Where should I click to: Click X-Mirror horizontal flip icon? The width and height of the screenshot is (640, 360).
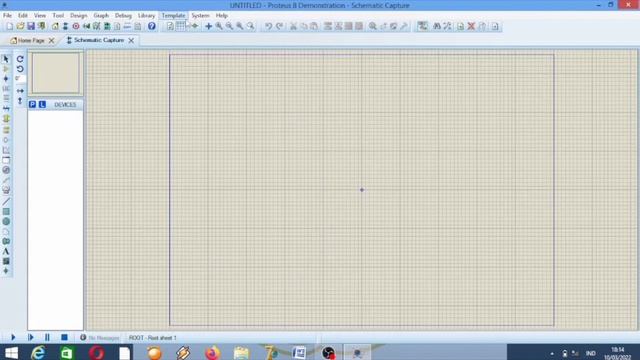point(20,91)
